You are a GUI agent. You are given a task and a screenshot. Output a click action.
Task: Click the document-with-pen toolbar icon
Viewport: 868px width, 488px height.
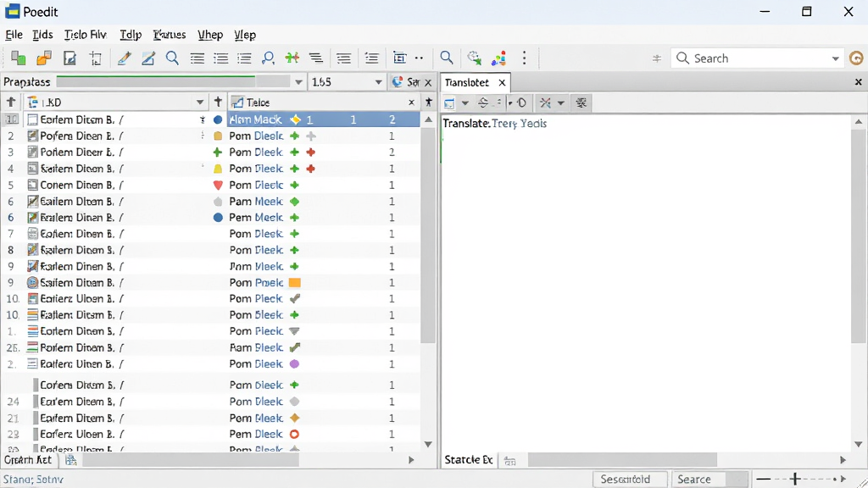coord(70,58)
